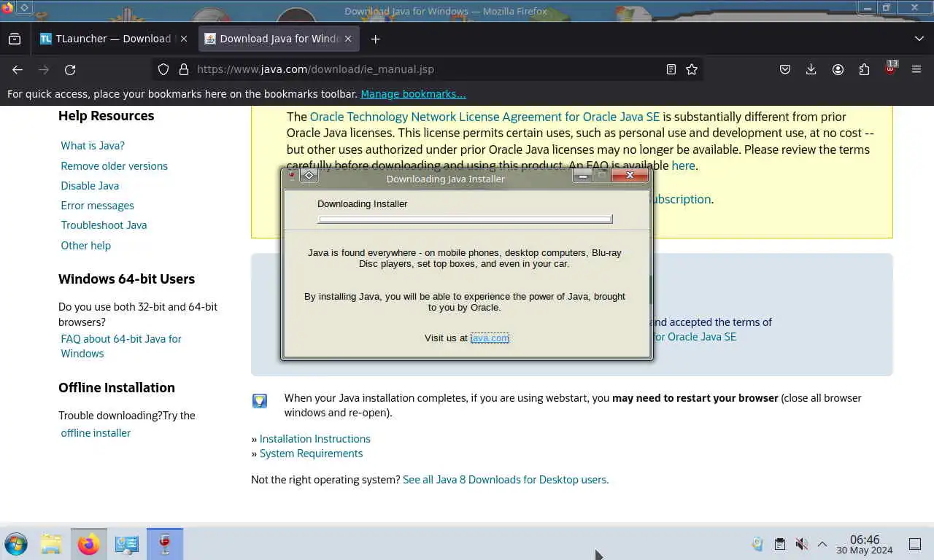Viewport: 934px width, 560px height.
Task: Expand hidden system tray icons
Action: pos(822,544)
